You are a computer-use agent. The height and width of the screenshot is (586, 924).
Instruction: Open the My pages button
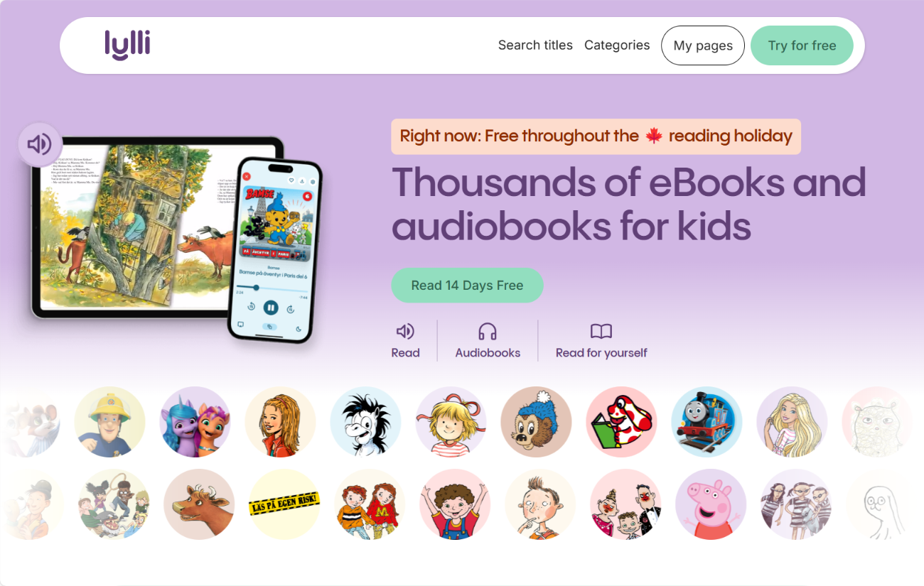click(x=703, y=45)
